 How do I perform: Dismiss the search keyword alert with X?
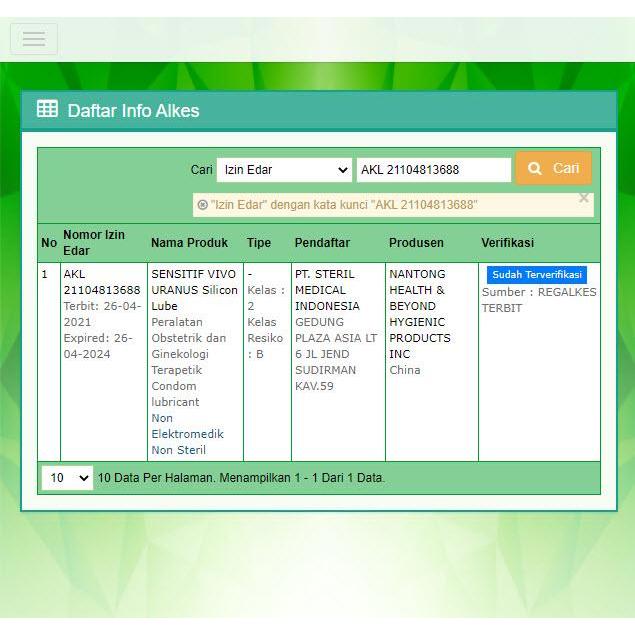point(584,198)
